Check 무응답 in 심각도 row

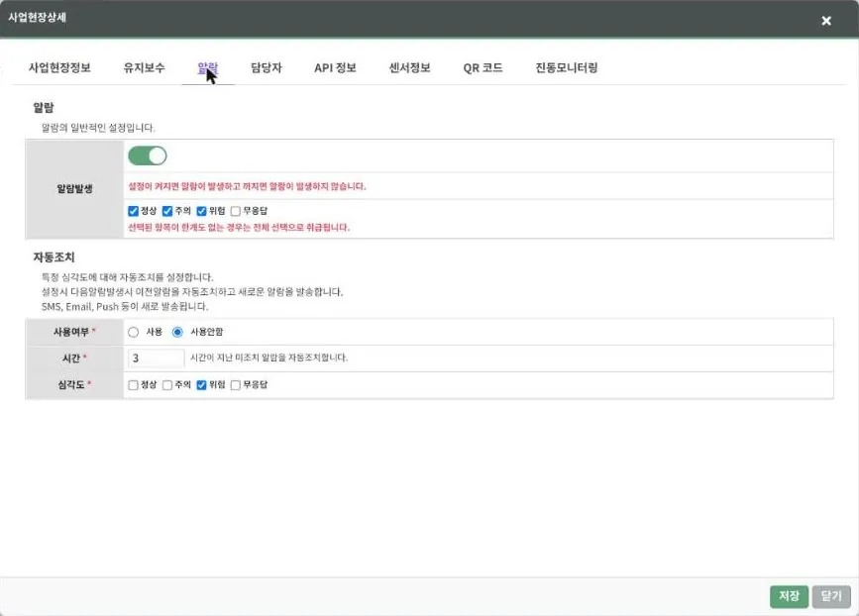(x=236, y=385)
